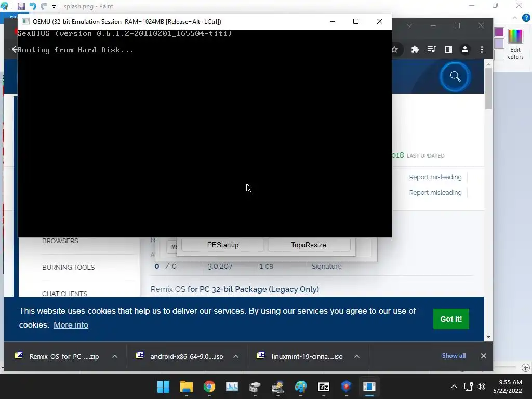
Task: Collapse the Paint ribbon with the chevron
Action: 515,18
